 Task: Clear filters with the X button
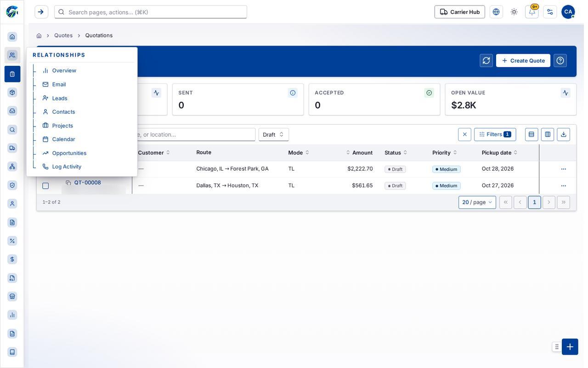pyautogui.click(x=465, y=134)
